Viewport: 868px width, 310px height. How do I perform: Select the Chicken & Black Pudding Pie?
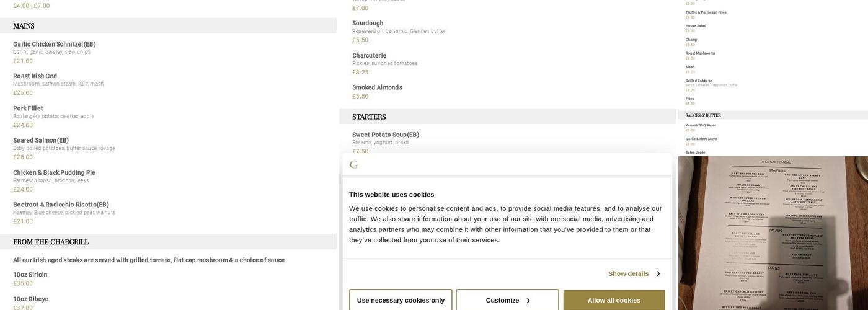54,173
